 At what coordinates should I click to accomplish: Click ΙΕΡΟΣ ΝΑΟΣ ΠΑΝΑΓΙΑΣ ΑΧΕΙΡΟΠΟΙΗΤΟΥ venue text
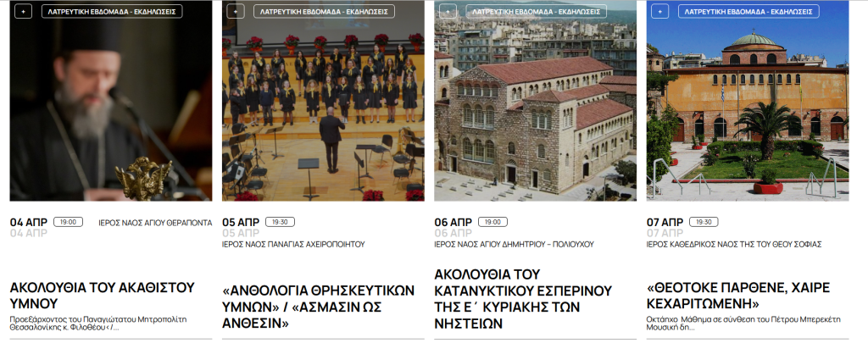click(293, 244)
